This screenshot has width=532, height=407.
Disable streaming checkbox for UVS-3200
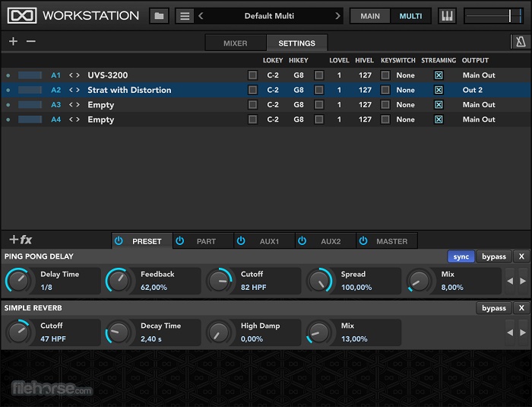click(x=439, y=75)
